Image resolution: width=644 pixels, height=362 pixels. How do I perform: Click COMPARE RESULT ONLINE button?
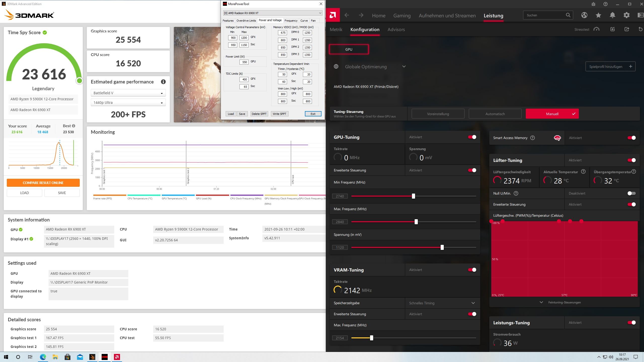[43, 183]
